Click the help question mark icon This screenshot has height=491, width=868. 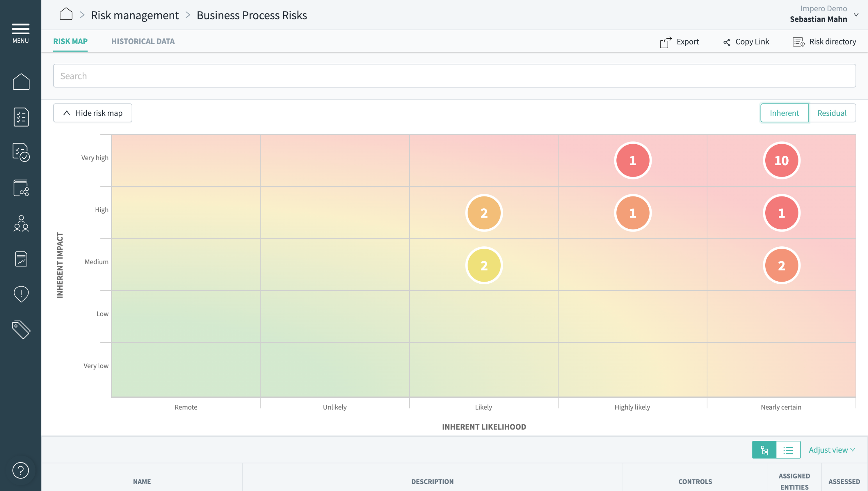(x=21, y=470)
